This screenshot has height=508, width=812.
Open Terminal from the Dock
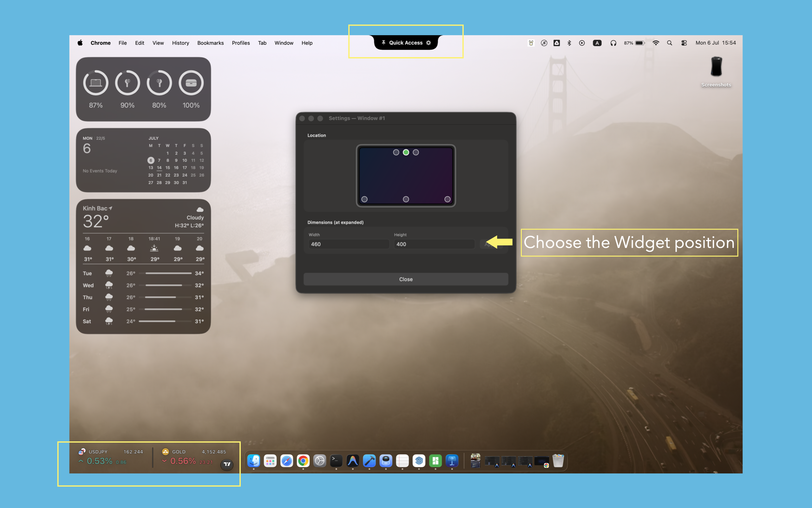(x=336, y=461)
